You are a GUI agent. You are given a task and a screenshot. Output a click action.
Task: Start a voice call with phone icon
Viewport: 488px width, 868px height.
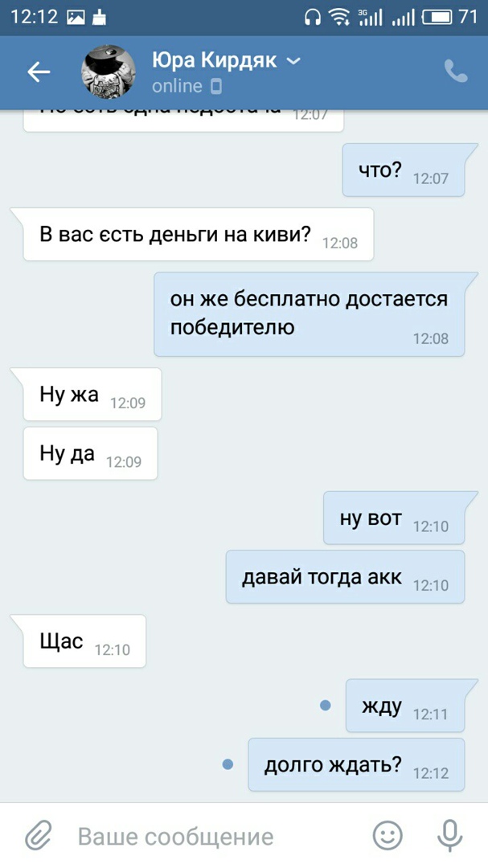[x=456, y=72]
